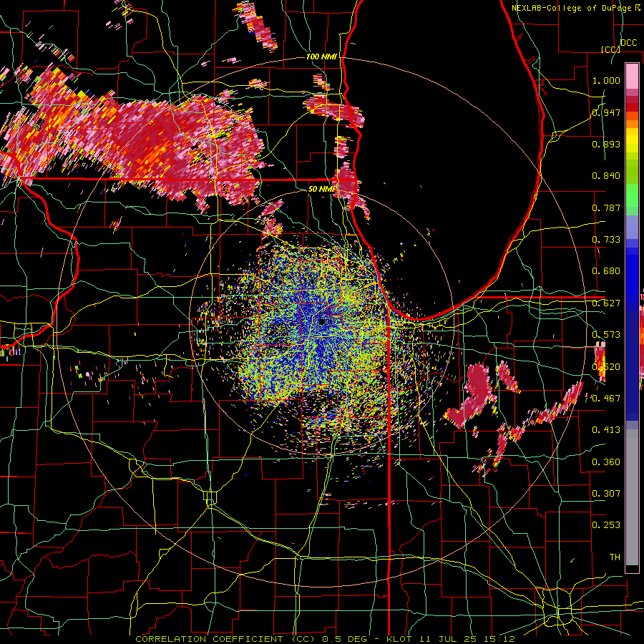Click the KLOT radar site black dot

(x=322, y=322)
